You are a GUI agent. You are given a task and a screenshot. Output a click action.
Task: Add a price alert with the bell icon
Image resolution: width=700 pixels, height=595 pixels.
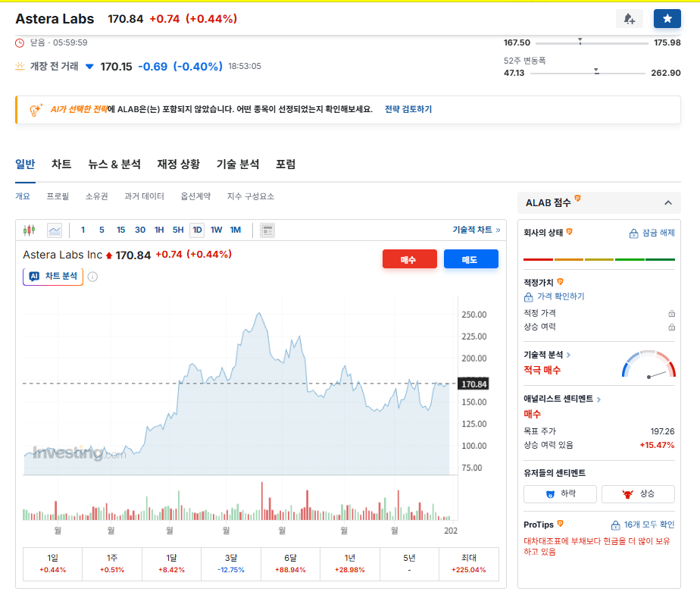tap(629, 19)
